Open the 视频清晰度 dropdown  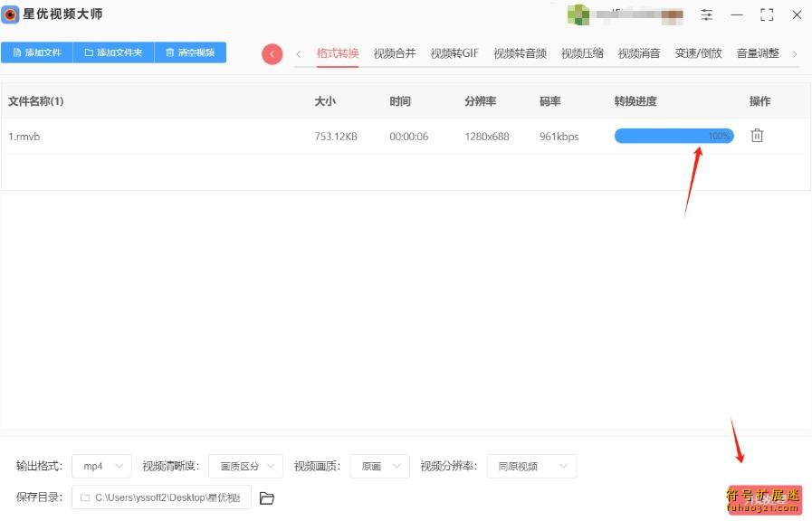click(245, 467)
